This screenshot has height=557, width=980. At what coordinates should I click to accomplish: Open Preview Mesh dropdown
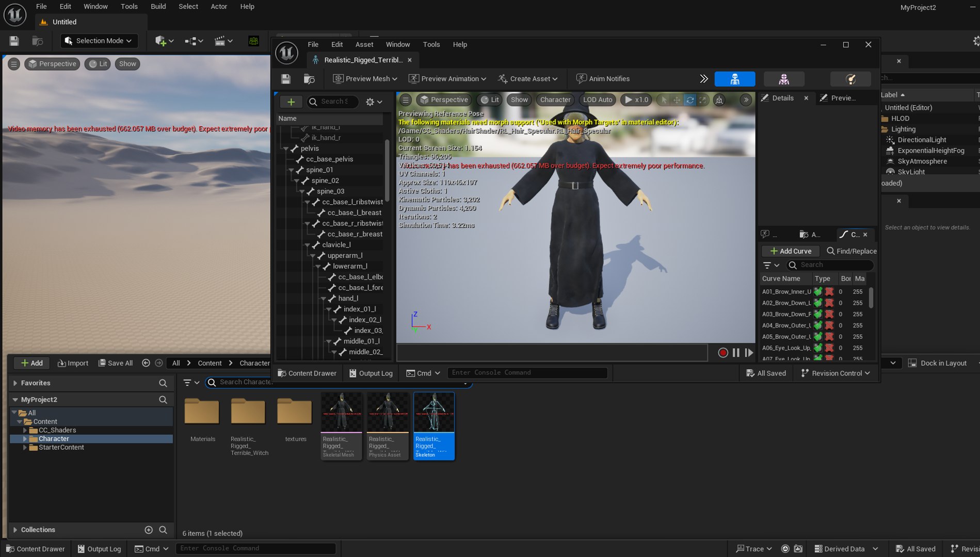click(x=365, y=79)
